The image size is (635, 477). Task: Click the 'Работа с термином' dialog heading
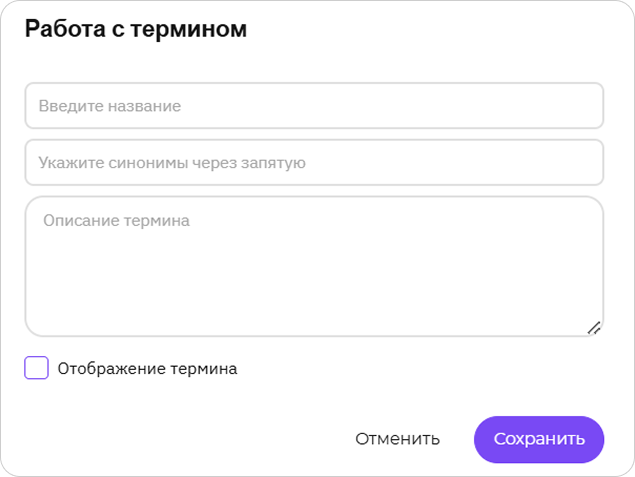tap(136, 29)
